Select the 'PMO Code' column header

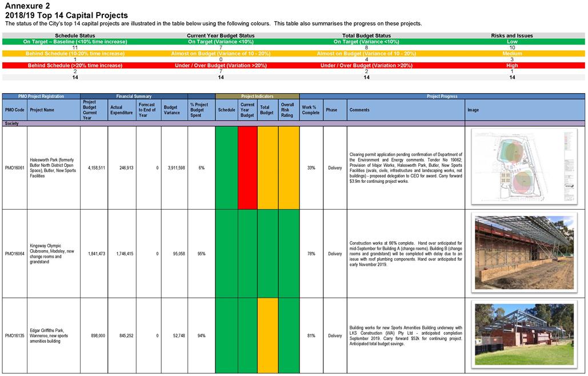point(15,110)
